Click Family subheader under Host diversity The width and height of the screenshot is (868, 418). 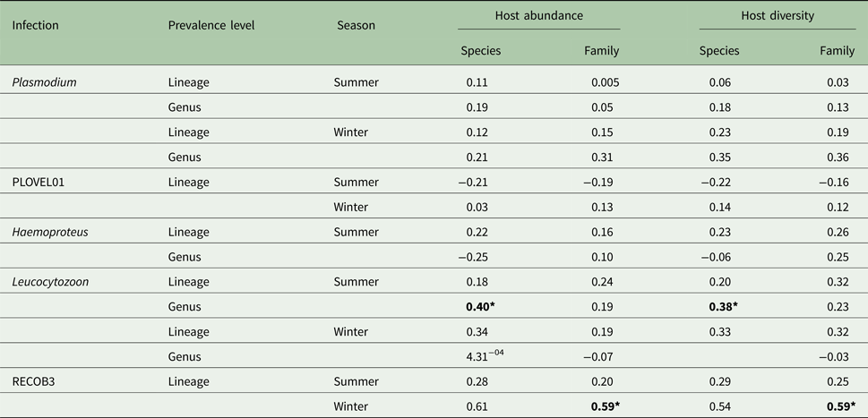pyautogui.click(x=837, y=51)
